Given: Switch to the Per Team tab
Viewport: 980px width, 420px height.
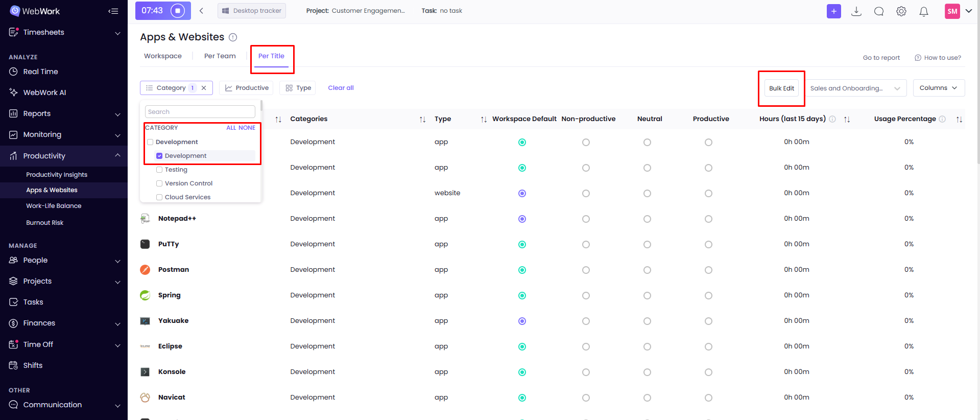Looking at the screenshot, I should tap(220, 56).
